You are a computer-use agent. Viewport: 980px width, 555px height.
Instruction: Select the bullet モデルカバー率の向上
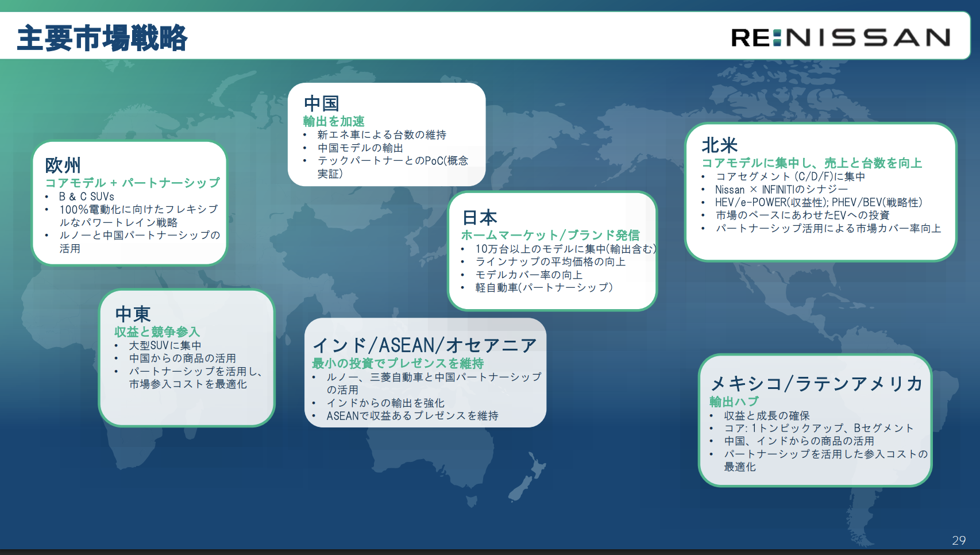[x=529, y=275]
